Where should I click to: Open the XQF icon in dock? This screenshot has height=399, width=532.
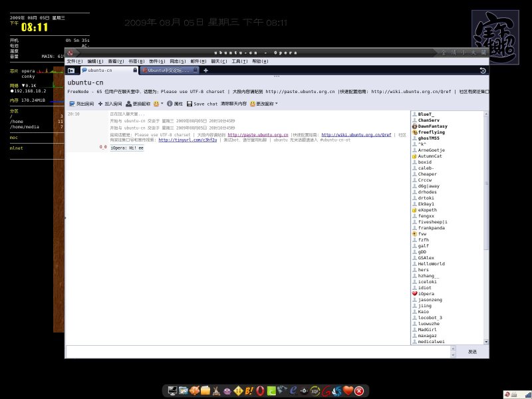[x=315, y=391]
